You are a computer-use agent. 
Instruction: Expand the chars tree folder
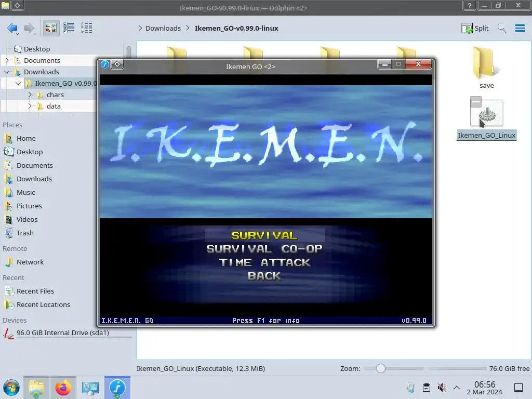pos(30,95)
